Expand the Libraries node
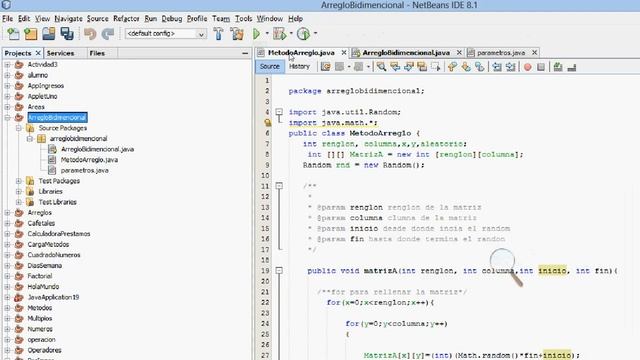The height and width of the screenshot is (360, 640). tap(19, 191)
